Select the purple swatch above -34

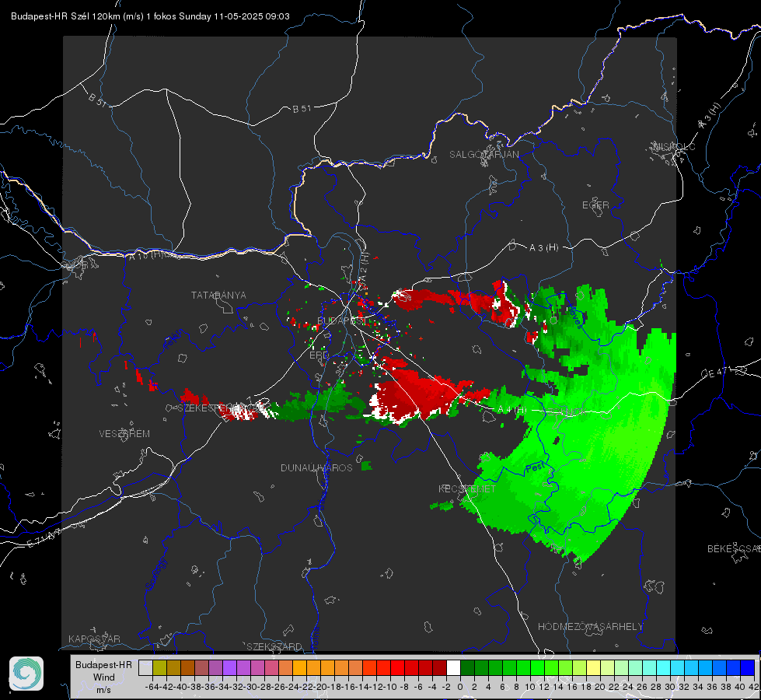229,667
